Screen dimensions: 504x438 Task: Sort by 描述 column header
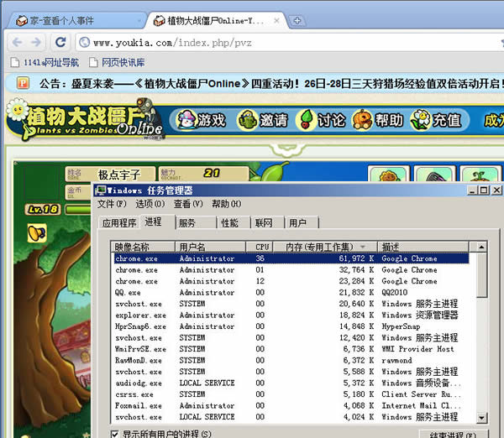pos(423,247)
